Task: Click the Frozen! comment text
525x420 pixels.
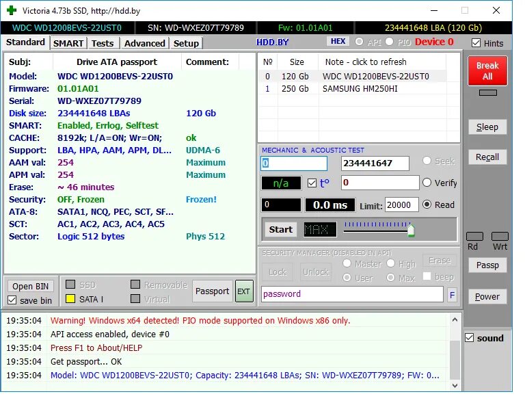Action: pos(201,200)
